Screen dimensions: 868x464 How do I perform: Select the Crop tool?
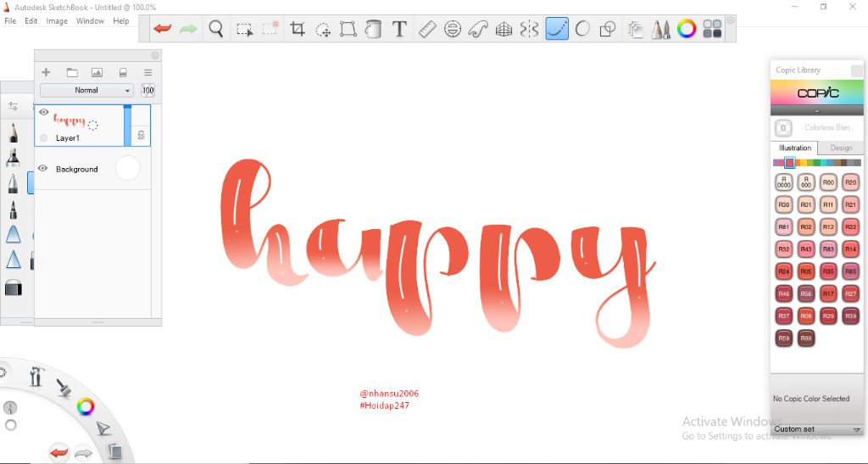298,29
